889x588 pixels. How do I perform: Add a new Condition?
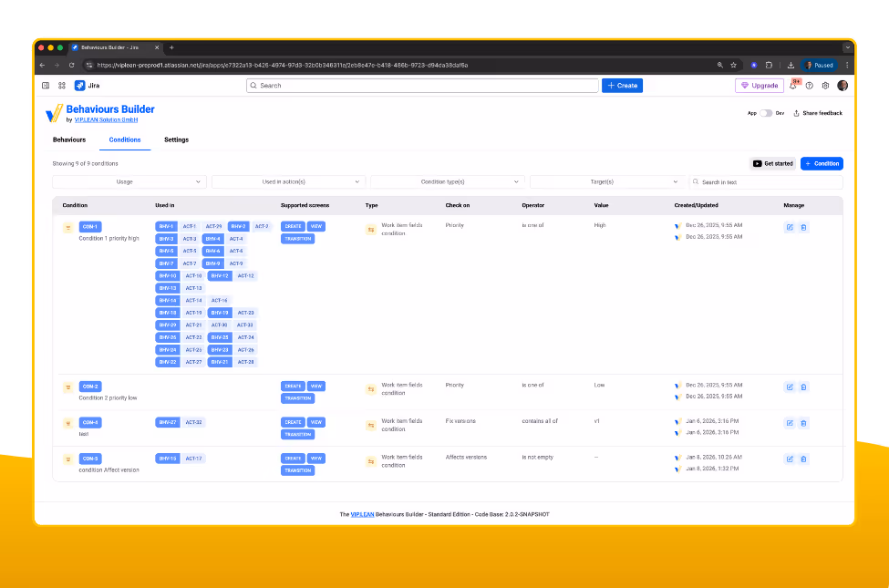(x=822, y=164)
